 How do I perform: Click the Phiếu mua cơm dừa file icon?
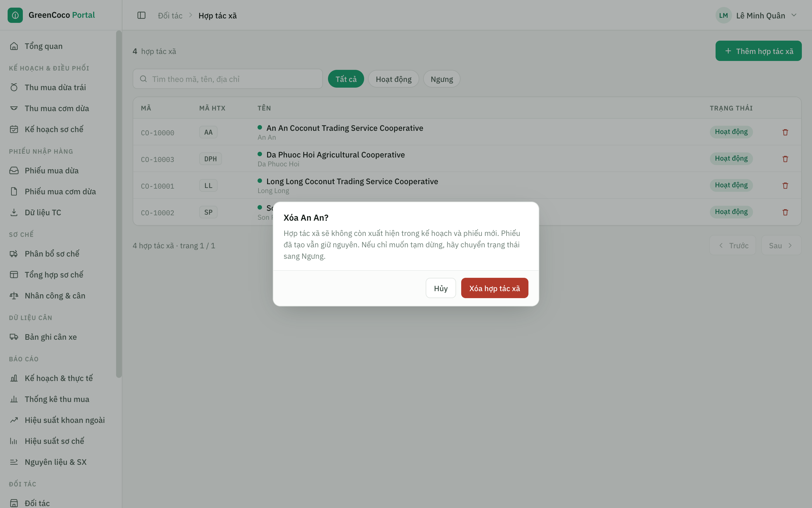click(14, 191)
